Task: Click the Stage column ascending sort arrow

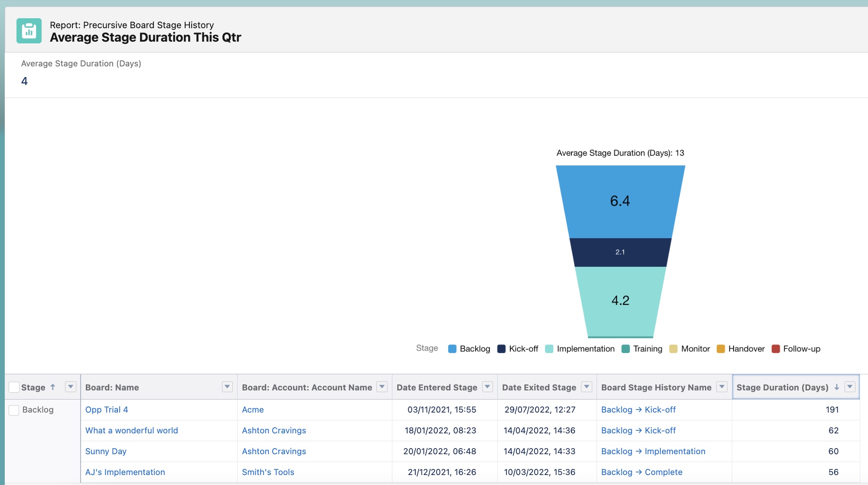Action: coord(53,387)
